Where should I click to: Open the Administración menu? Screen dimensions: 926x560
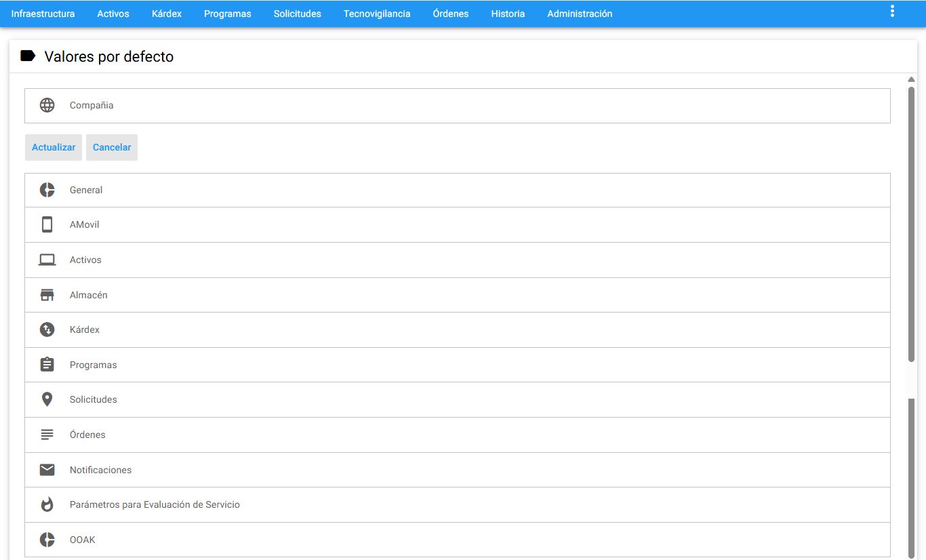580,14
